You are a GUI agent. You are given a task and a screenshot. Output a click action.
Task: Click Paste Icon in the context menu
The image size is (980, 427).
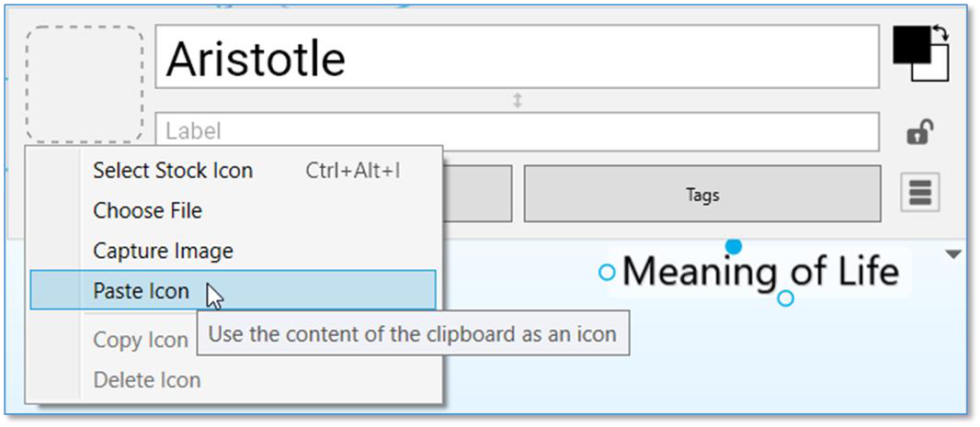(x=141, y=291)
